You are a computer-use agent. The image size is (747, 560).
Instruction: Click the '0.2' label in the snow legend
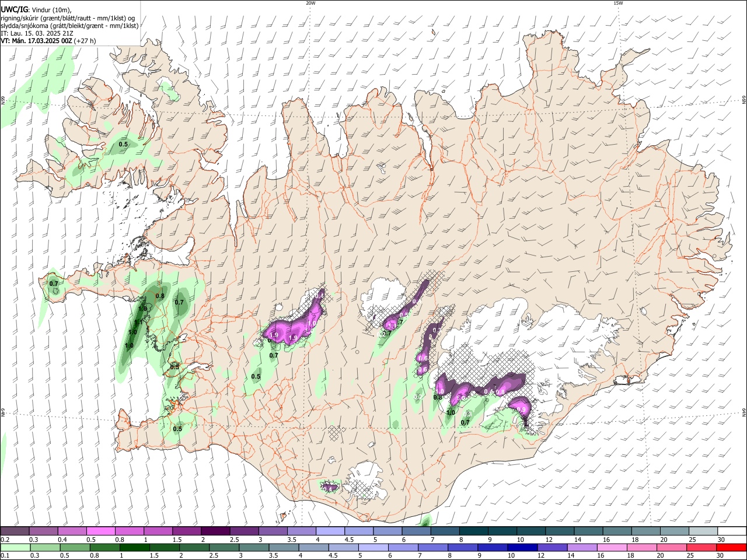tap(4, 540)
